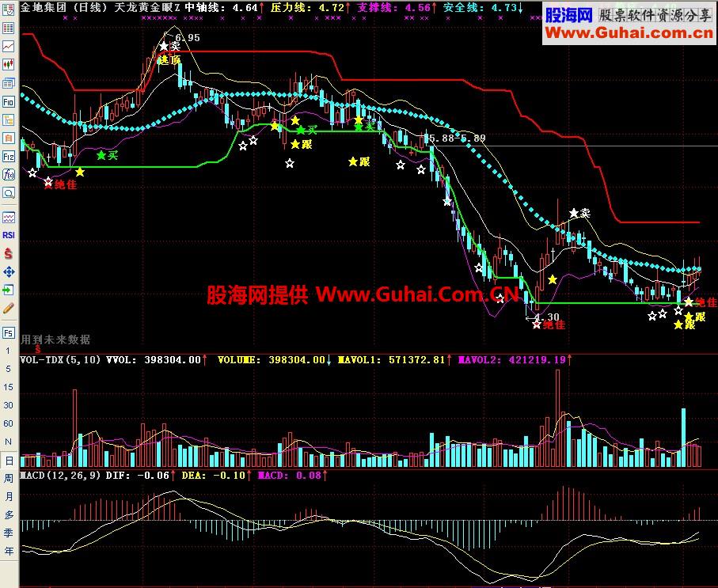718x588 pixels.
Task: Click the F5 switch view icon
Action: pos(8,333)
